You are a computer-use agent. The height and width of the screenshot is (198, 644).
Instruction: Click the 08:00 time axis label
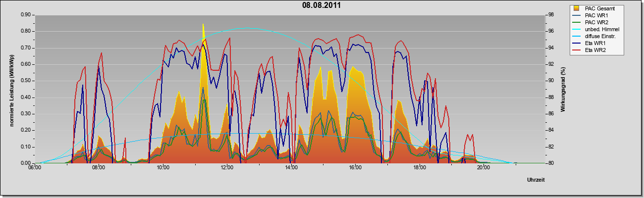pyautogui.click(x=99, y=168)
